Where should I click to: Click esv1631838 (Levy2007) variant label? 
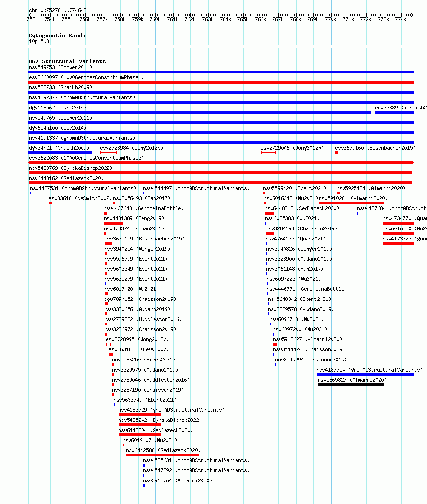139,349
